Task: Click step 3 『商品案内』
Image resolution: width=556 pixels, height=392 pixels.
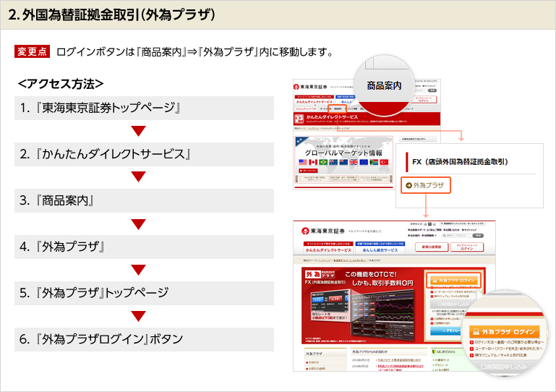Action: tap(144, 200)
